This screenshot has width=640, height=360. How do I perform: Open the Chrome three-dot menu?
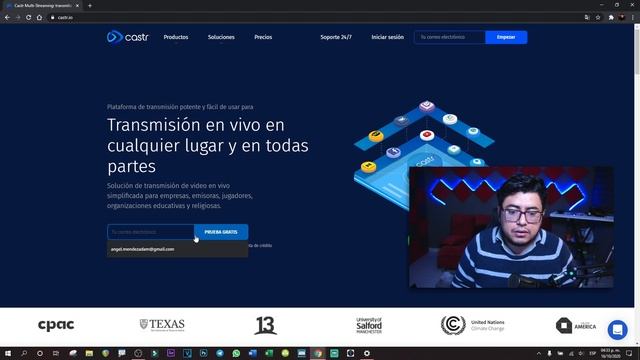(x=633, y=18)
